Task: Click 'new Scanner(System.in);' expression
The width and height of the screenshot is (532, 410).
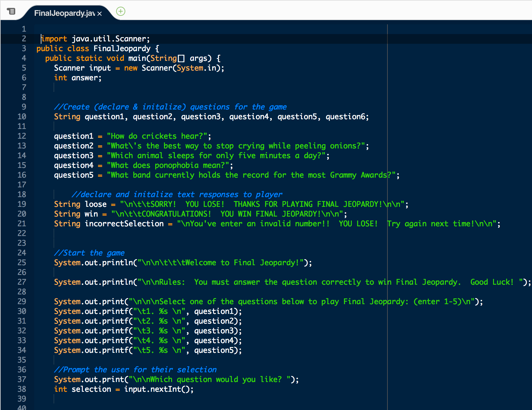Action: [x=174, y=68]
